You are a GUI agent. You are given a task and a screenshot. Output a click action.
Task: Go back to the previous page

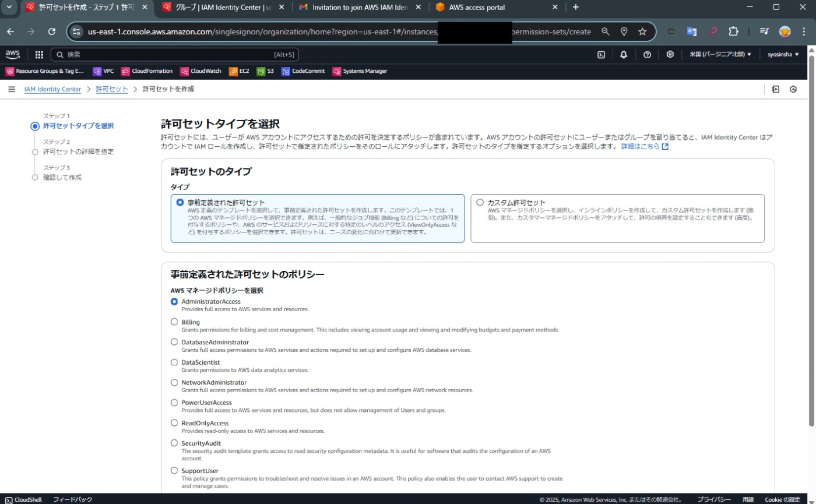[10, 31]
